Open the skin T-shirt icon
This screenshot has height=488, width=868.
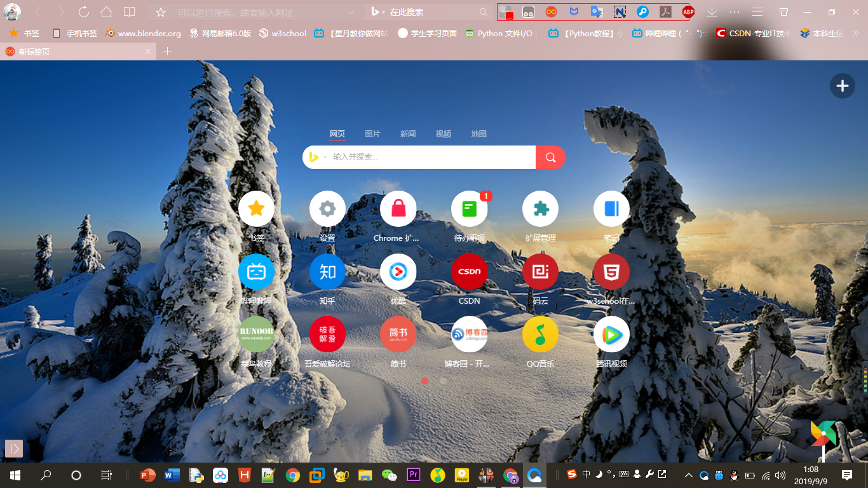pos(784,12)
